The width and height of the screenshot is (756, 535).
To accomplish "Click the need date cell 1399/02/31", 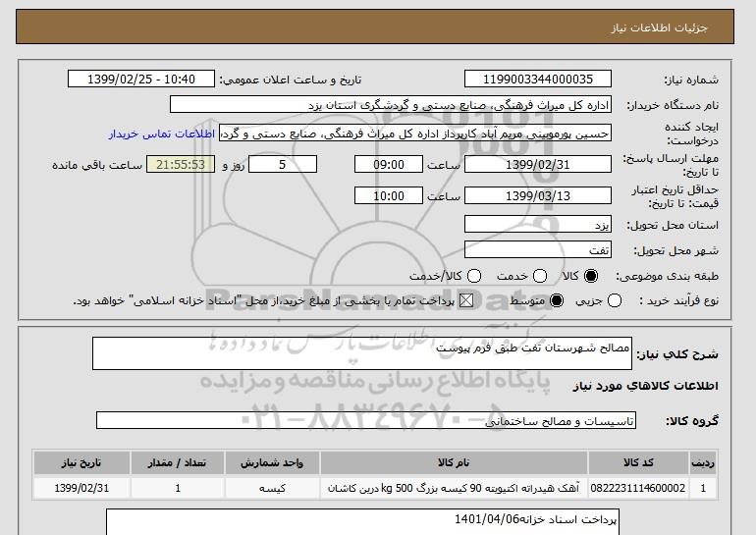I will (81, 488).
